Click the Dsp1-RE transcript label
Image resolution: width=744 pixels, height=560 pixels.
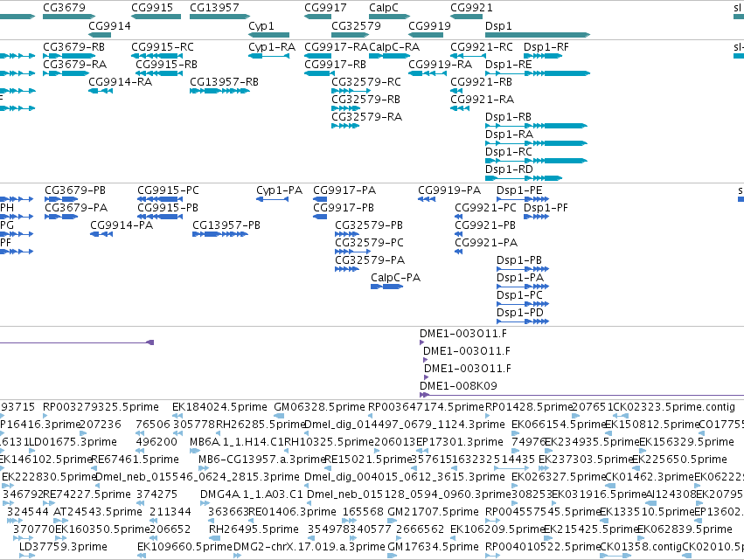click(x=508, y=65)
